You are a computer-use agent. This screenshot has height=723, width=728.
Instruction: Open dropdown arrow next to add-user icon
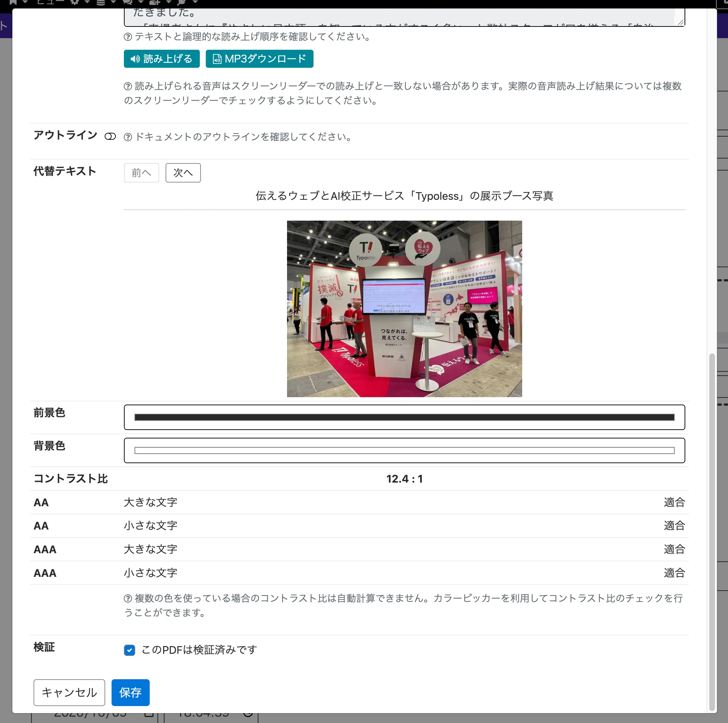coord(168,2)
